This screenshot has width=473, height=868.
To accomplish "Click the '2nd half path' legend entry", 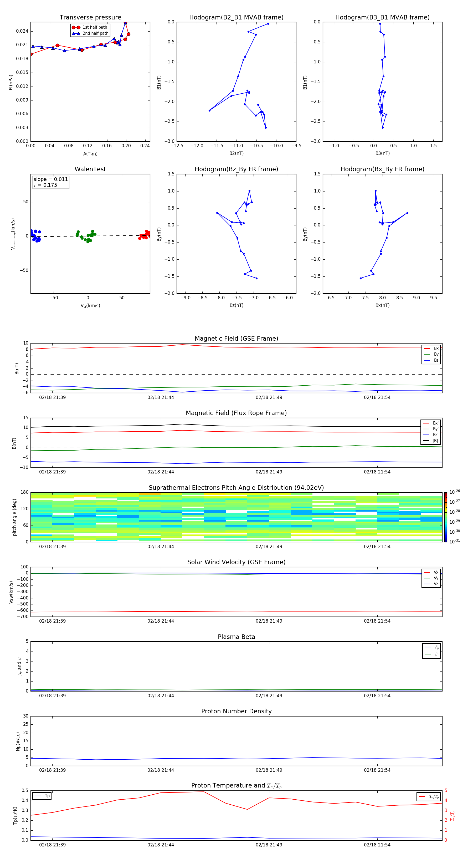I will [90, 33].
